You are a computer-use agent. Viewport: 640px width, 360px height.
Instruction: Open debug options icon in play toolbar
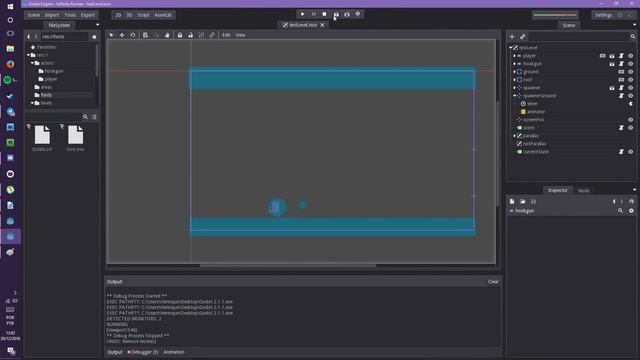pyautogui.click(x=358, y=14)
